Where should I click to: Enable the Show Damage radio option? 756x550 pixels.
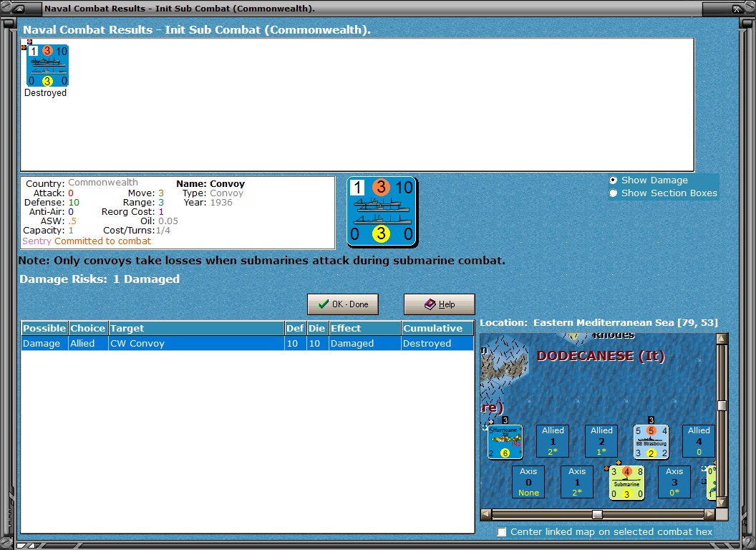tap(613, 180)
